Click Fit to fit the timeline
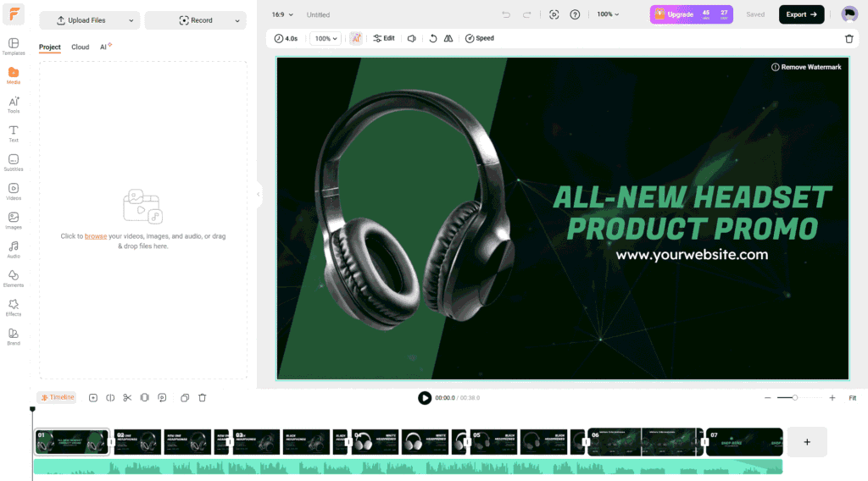868x481 pixels. click(x=853, y=397)
